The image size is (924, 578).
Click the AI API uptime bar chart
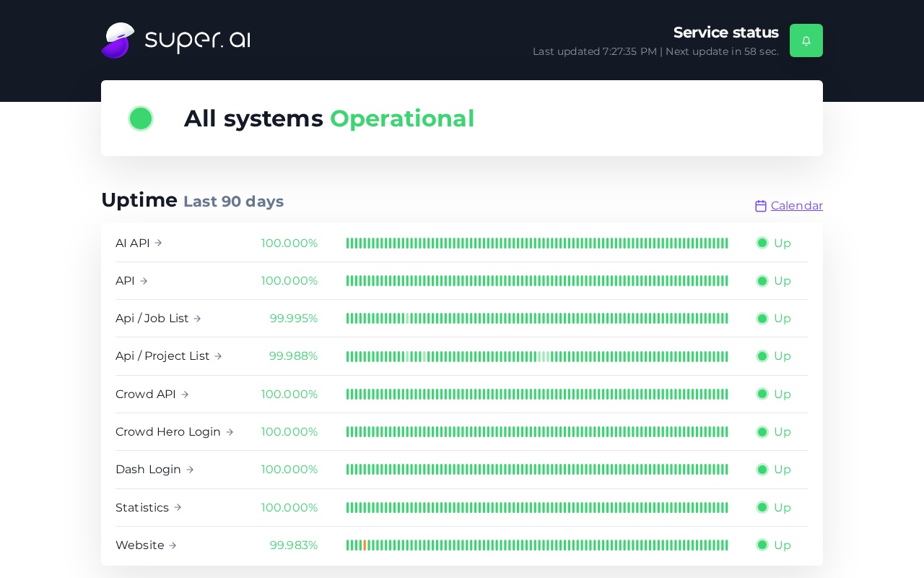[x=537, y=243]
